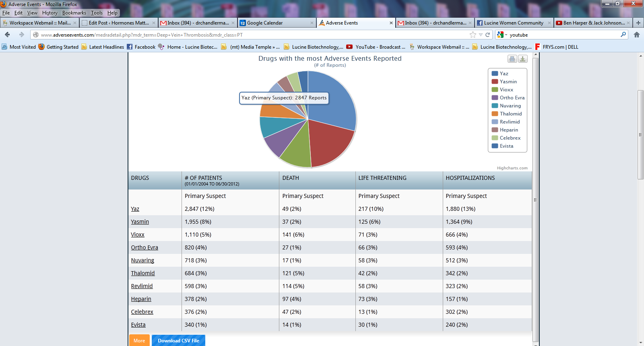The image size is (644, 346).
Task: Click the chart download/export icon
Action: 522,59
